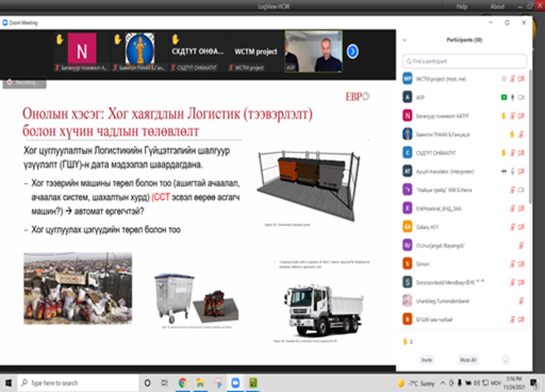Click ASP's green screen-share icon
Image resolution: width=545 pixels, height=392 pixels.
(x=503, y=97)
